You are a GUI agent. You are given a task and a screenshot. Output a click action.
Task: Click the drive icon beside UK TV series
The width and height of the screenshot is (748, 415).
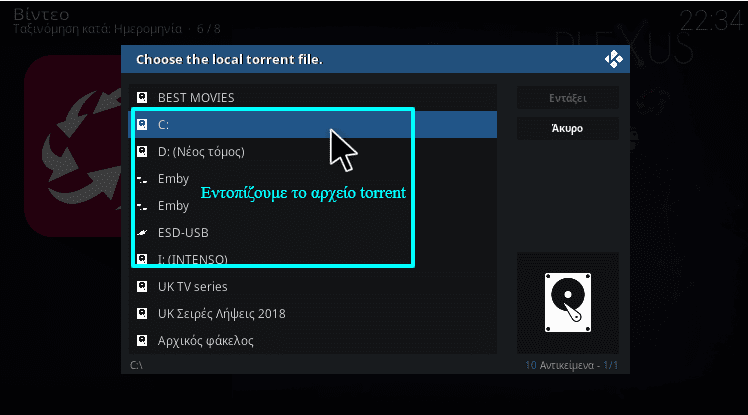point(142,287)
